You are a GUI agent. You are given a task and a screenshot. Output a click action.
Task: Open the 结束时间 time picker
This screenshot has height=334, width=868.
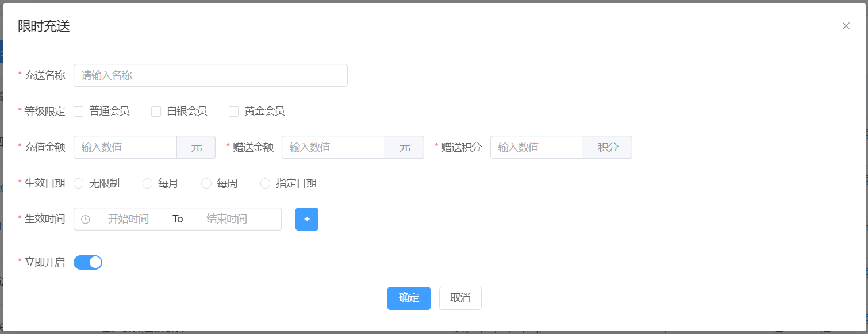[x=226, y=219]
